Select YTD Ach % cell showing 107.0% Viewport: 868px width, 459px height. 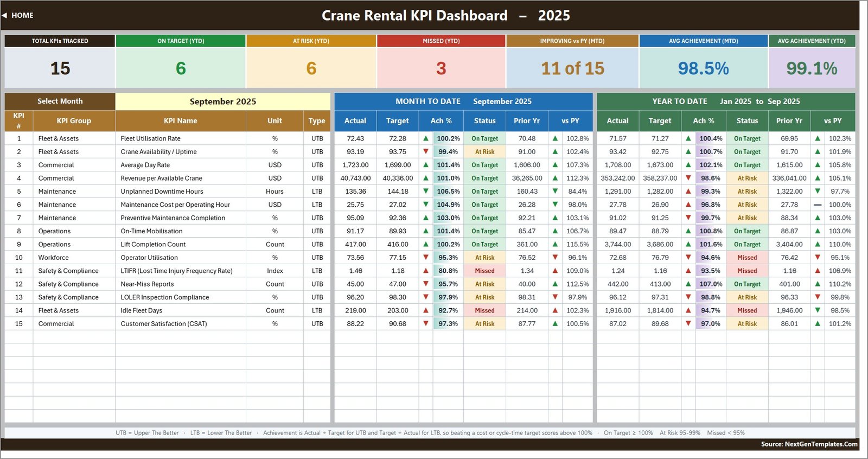[x=711, y=284]
